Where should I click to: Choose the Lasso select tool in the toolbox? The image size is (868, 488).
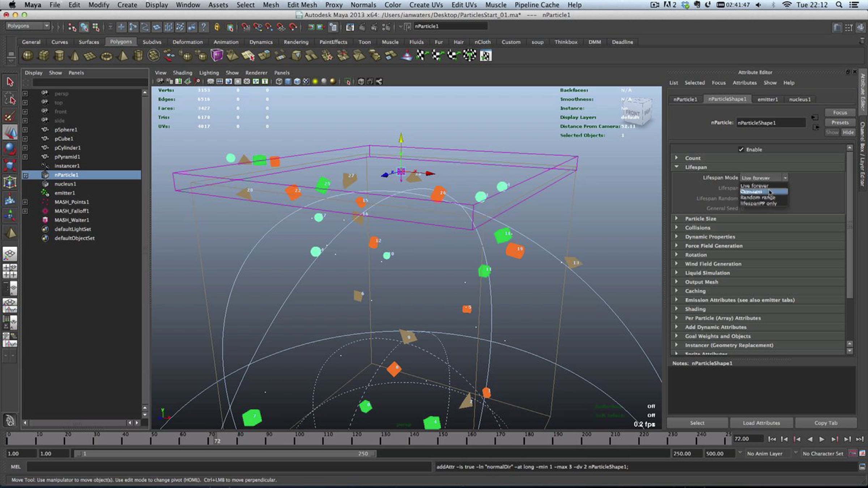pyautogui.click(x=10, y=99)
